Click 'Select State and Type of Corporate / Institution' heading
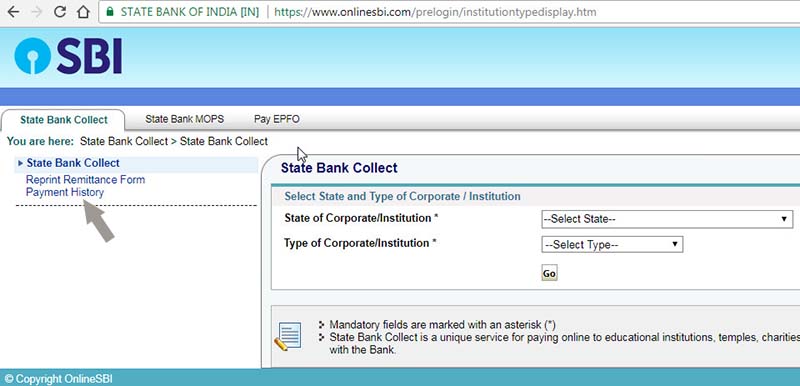The height and width of the screenshot is (386, 800). point(403,196)
